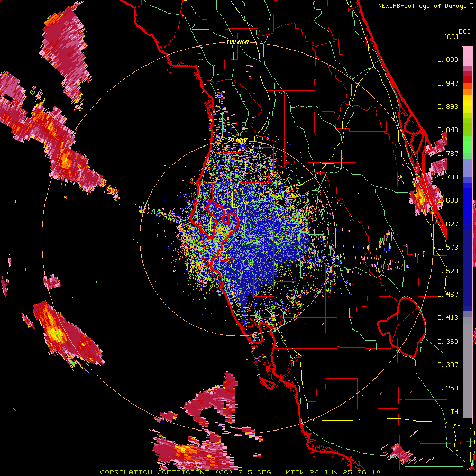Screen dimensions: 476x476
Task: Select the 0.573 color scale value
Action: [x=448, y=248]
